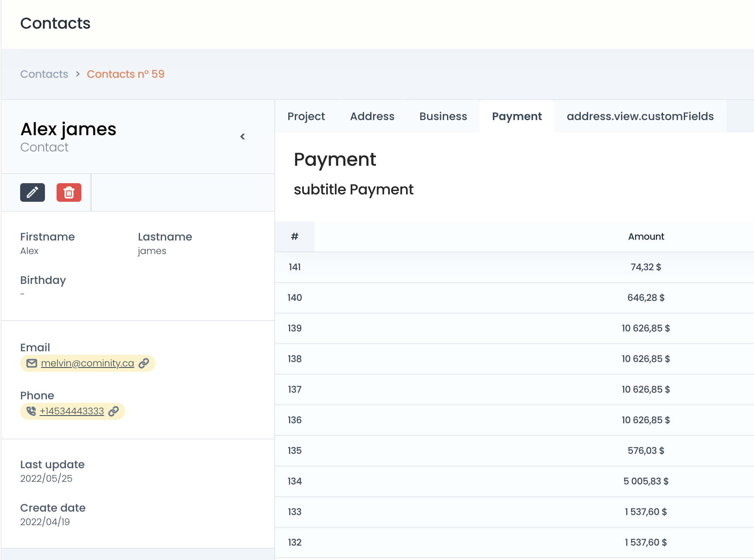
Task: Open the address.view.customFields tab
Action: 640,116
